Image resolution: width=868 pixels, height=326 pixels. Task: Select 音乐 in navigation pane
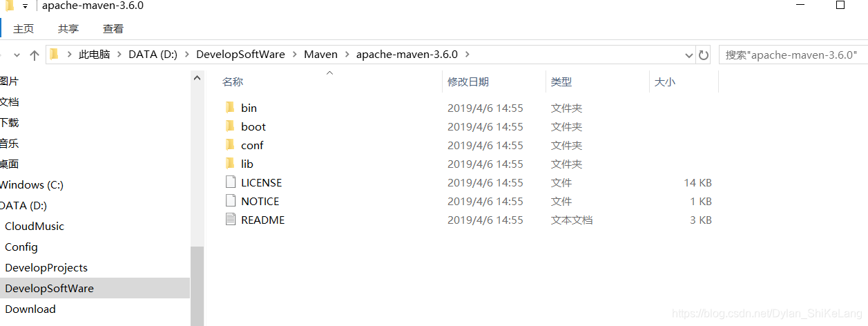(10, 144)
